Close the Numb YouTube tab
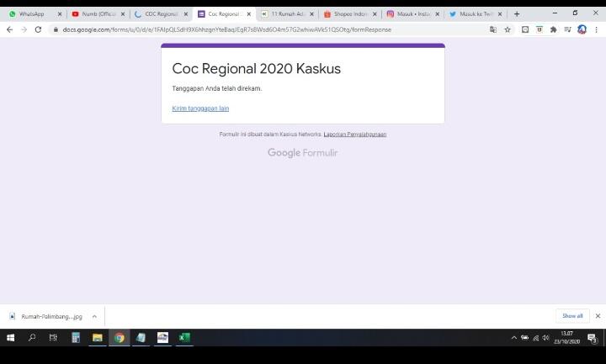Screen dimensions: 606x364 point(123,14)
